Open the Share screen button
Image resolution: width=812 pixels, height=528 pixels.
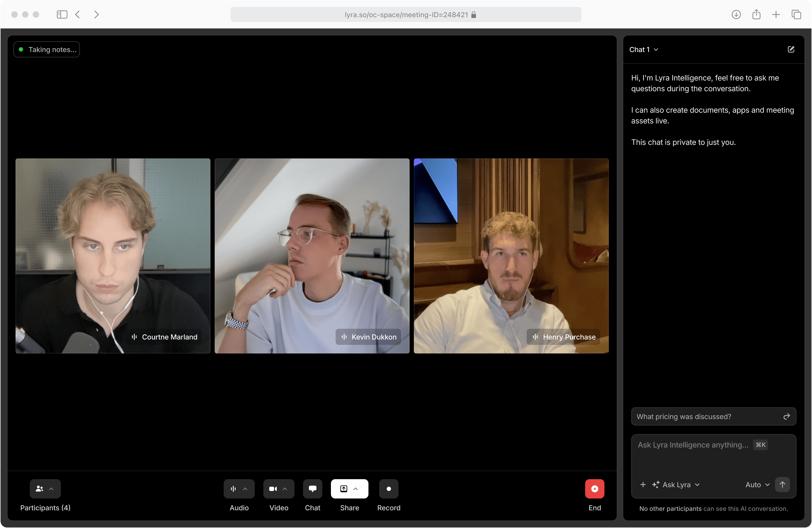(x=344, y=488)
